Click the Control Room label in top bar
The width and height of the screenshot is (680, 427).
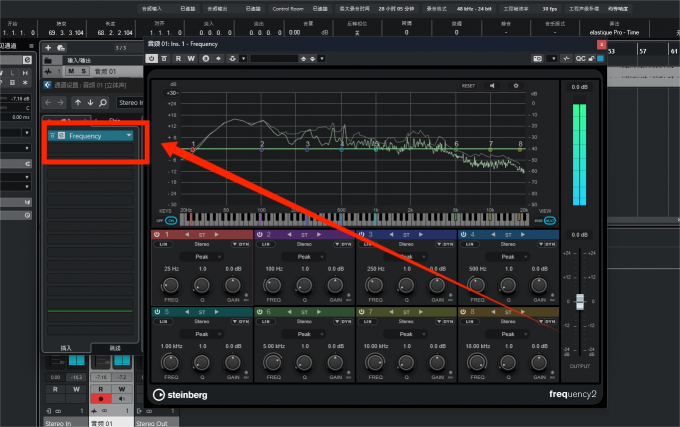click(288, 9)
